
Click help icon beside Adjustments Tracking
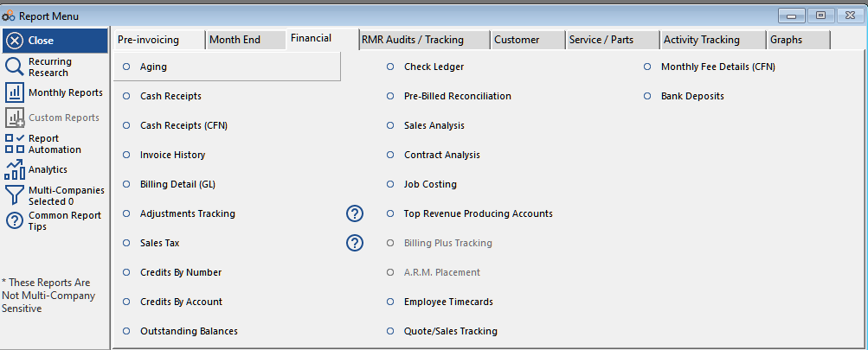point(355,213)
